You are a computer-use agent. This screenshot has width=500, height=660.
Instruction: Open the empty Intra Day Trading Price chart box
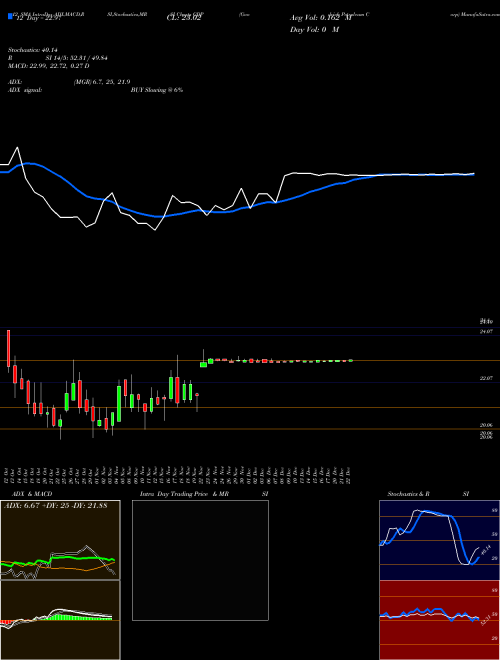200,560
